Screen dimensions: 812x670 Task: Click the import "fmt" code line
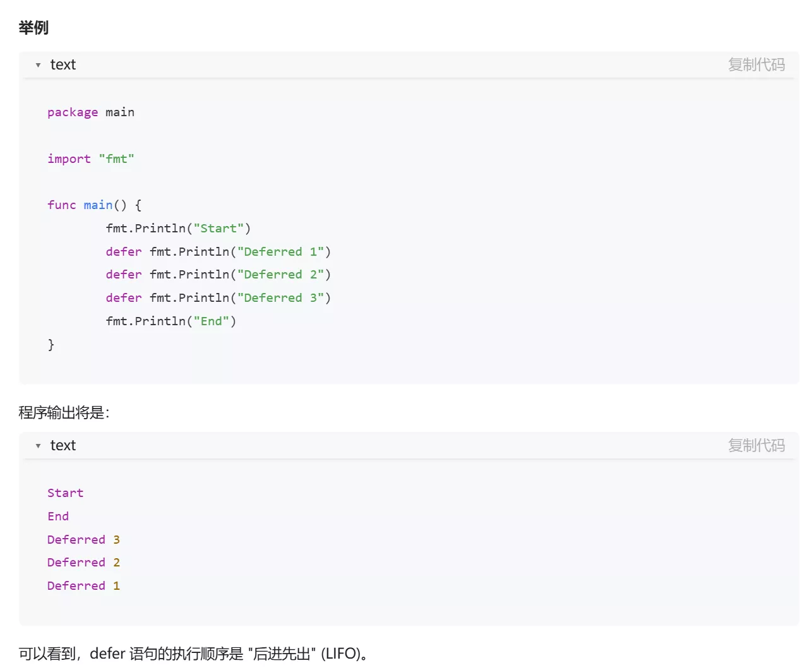90,159
